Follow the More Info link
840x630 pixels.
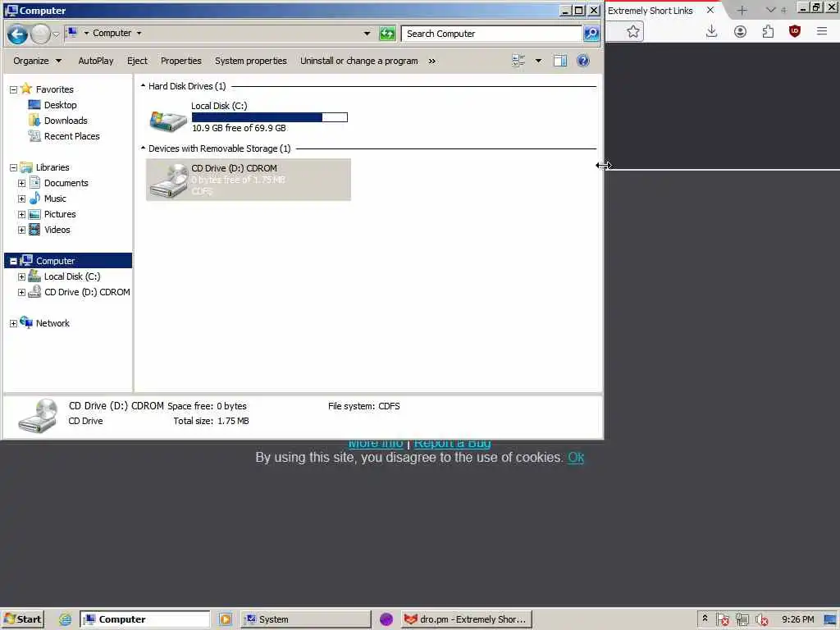[x=376, y=444]
